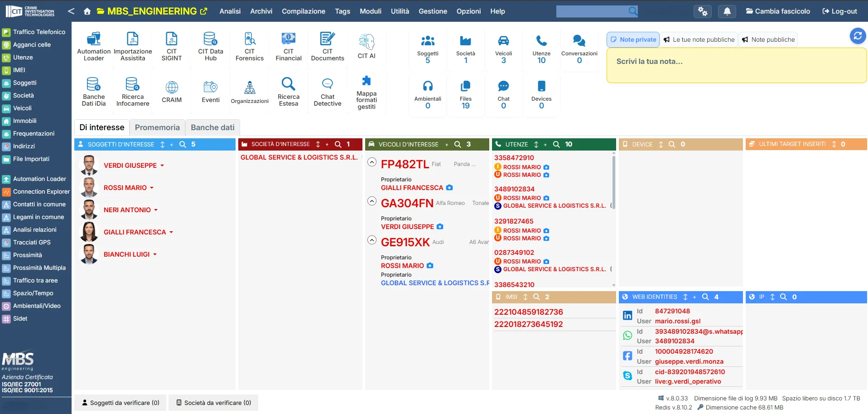Open notifications bell icon

pyautogui.click(x=727, y=11)
